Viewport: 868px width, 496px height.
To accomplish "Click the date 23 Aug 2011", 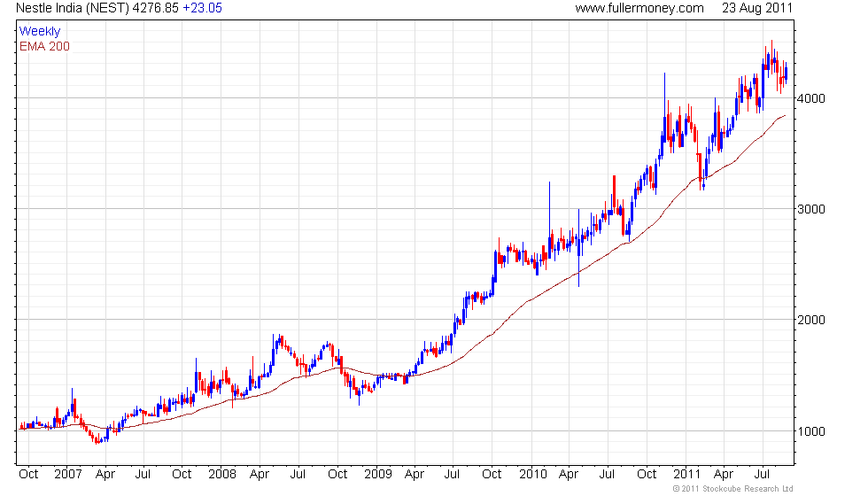I will 757,8.
